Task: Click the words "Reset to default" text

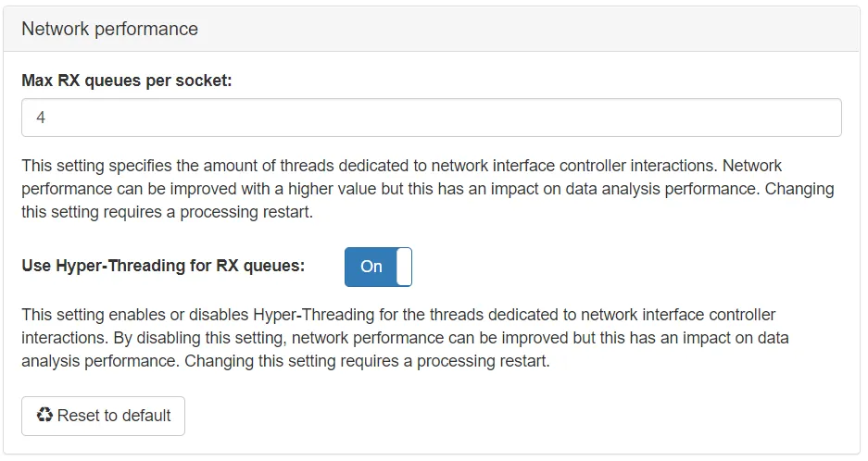Action: tap(114, 416)
